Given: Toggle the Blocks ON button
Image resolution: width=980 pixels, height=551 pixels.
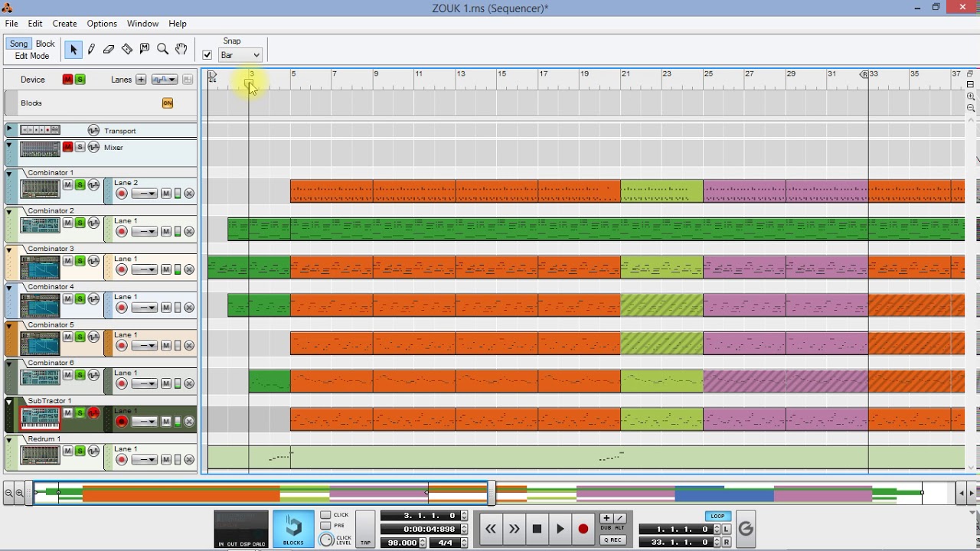Looking at the screenshot, I should pyautogui.click(x=168, y=103).
